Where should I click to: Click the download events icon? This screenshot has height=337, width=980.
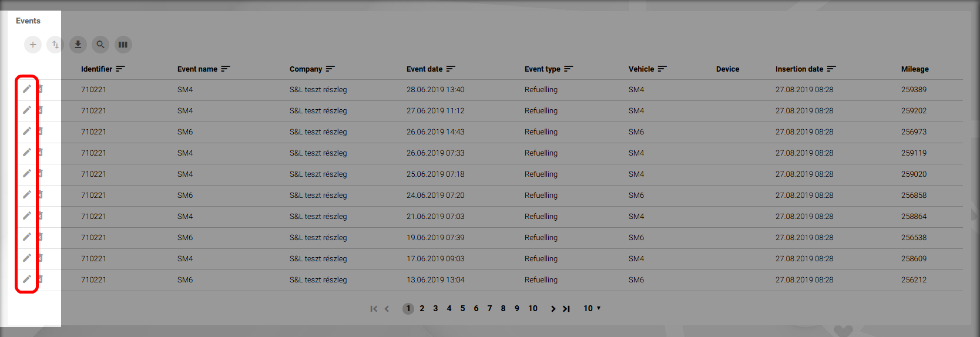point(78,45)
